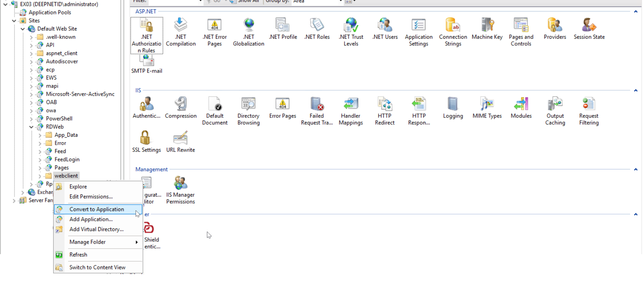Image resolution: width=644 pixels, height=285 pixels.
Task: Collapse the RDWeb tree node
Action: click(x=31, y=127)
